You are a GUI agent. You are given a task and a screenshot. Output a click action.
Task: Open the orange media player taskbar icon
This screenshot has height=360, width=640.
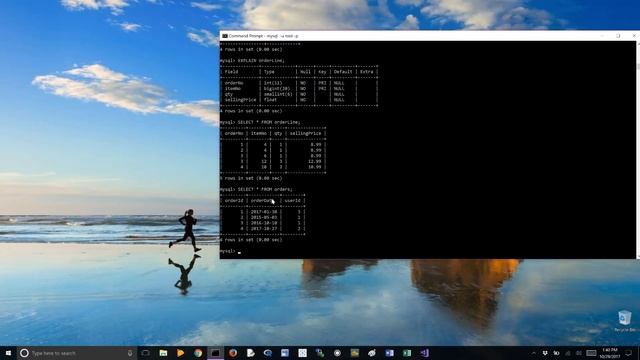(180, 353)
